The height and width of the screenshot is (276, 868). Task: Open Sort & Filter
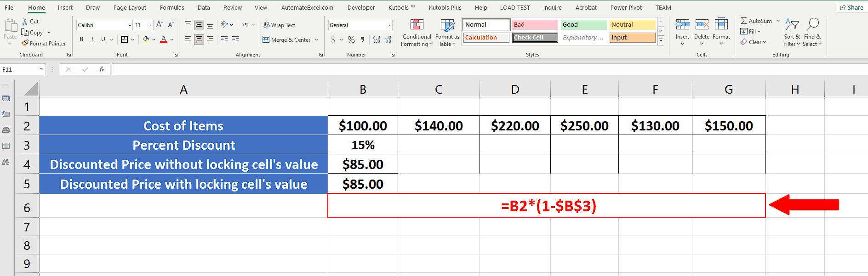[x=792, y=32]
